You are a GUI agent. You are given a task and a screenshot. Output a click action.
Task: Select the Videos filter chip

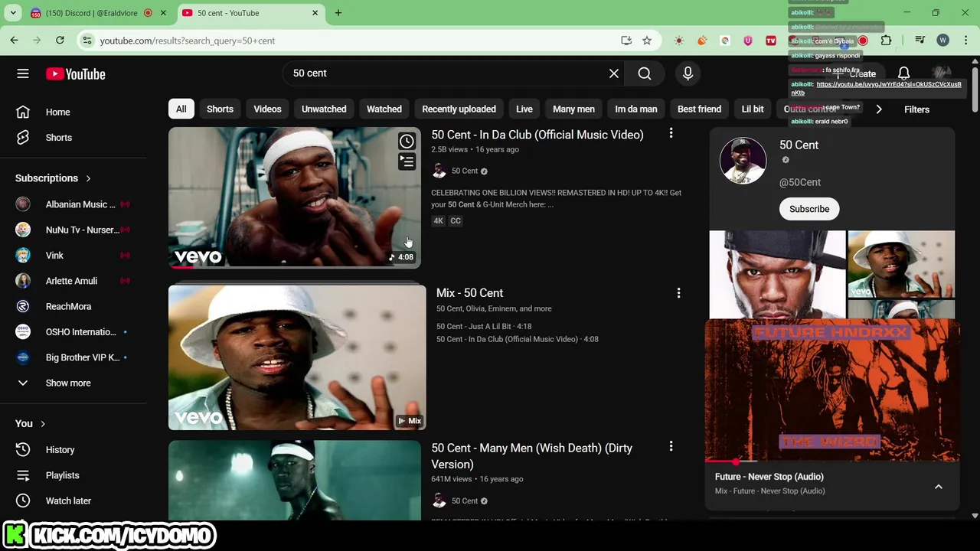(267, 109)
